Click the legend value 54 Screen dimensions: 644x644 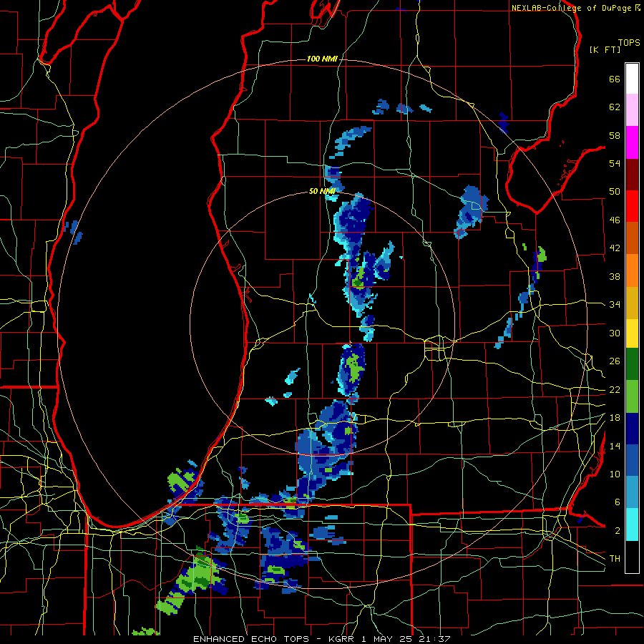(x=615, y=163)
